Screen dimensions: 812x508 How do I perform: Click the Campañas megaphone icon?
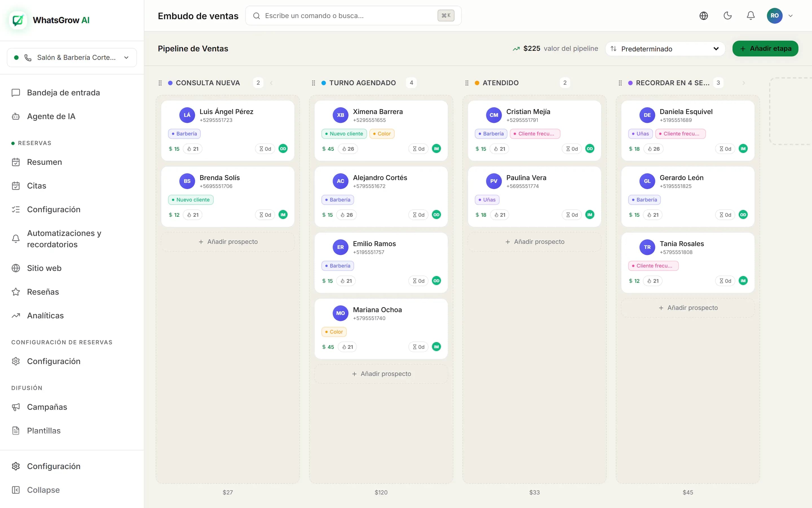[16, 407]
